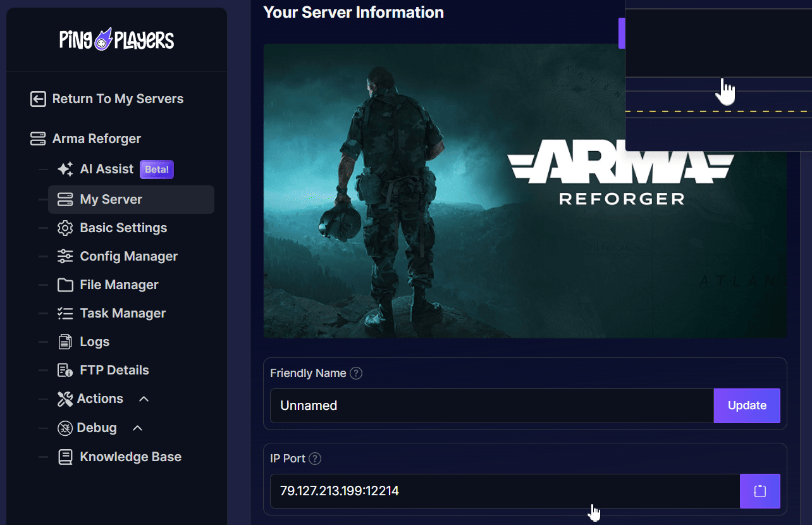Image resolution: width=812 pixels, height=525 pixels.
Task: Click the FTP Details file icon
Action: pos(65,370)
